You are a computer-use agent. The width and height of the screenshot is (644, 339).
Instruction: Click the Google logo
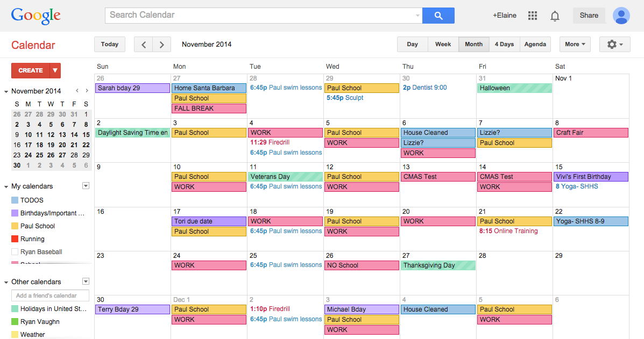pyautogui.click(x=36, y=16)
